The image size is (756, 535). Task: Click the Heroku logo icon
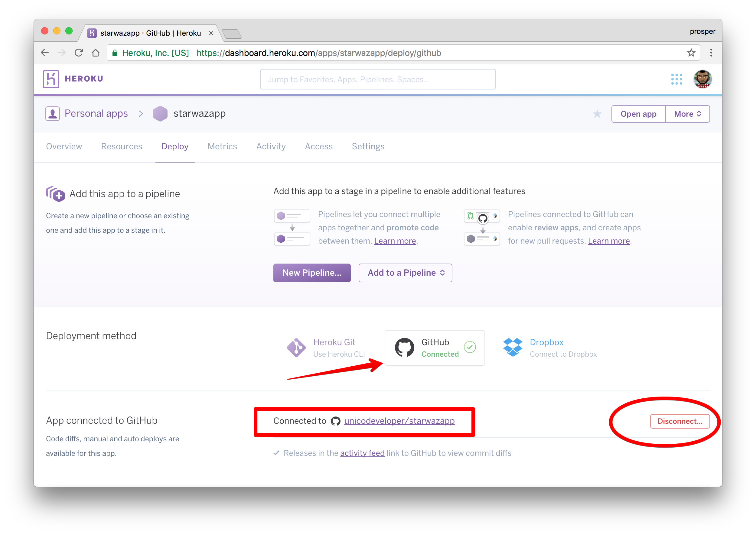51,79
